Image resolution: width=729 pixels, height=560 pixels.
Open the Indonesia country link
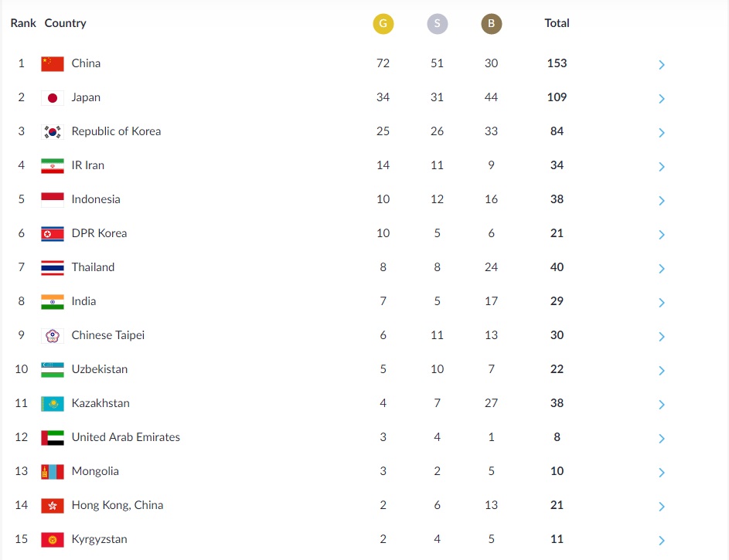pos(96,199)
